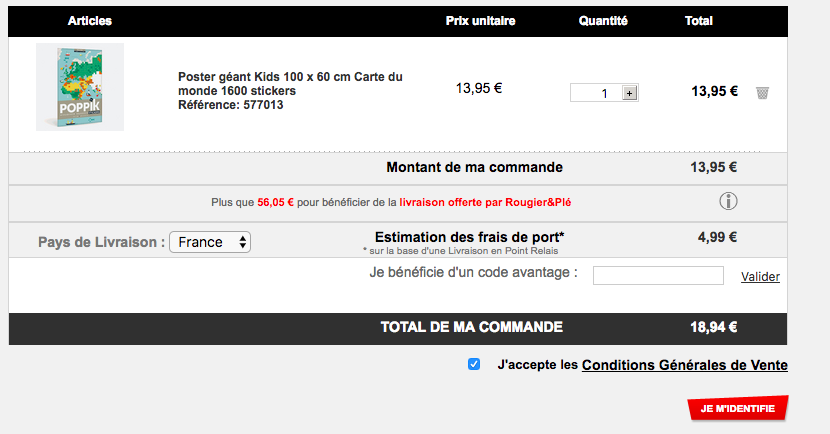The height and width of the screenshot is (434, 830).
Task: Click the code avantage input field
Action: 658,275
